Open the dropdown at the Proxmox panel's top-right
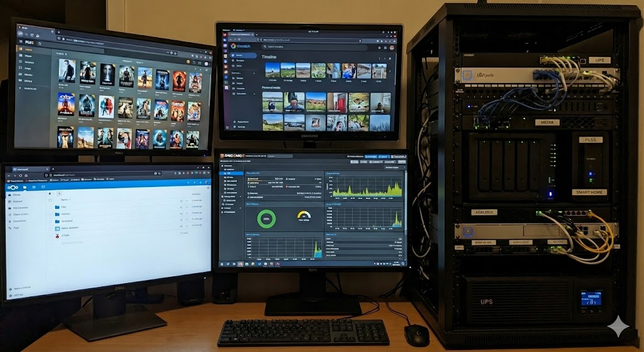 [x=395, y=167]
